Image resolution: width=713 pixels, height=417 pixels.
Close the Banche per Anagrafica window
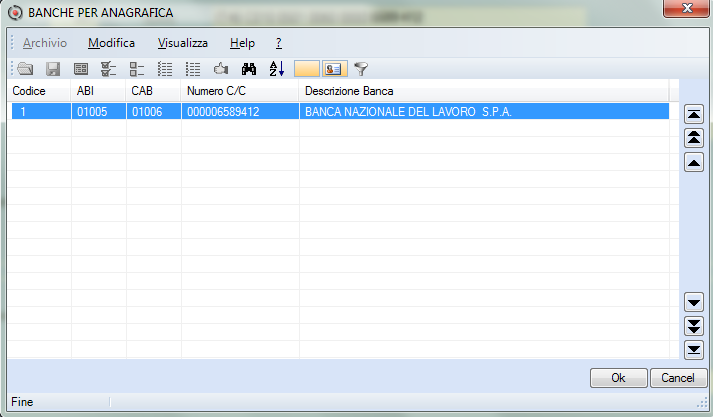pos(687,8)
